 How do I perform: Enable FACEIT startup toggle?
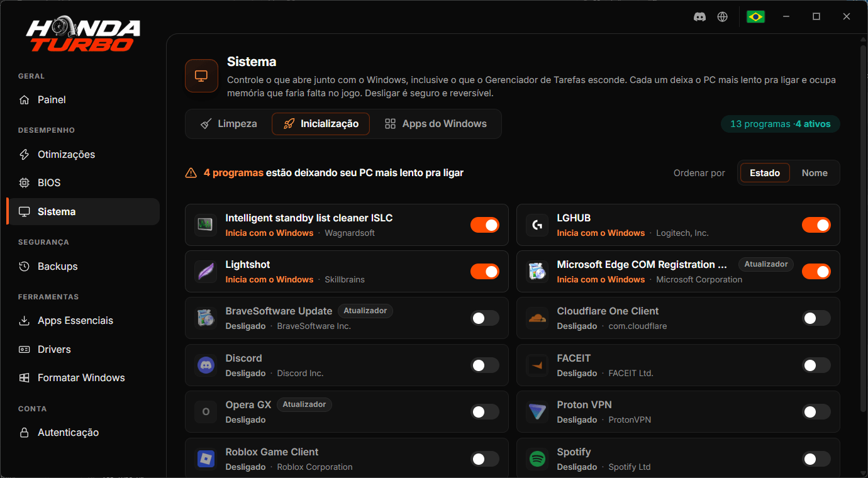pos(816,365)
